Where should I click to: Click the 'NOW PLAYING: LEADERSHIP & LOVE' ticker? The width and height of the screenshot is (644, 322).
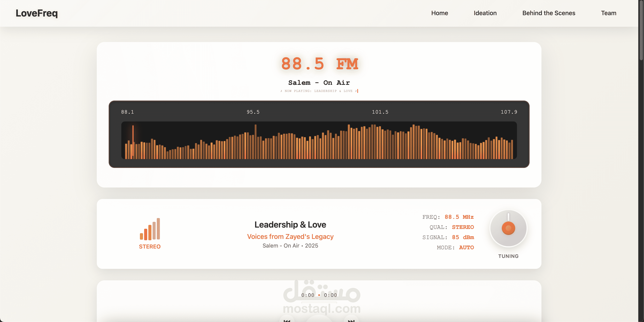click(x=319, y=91)
